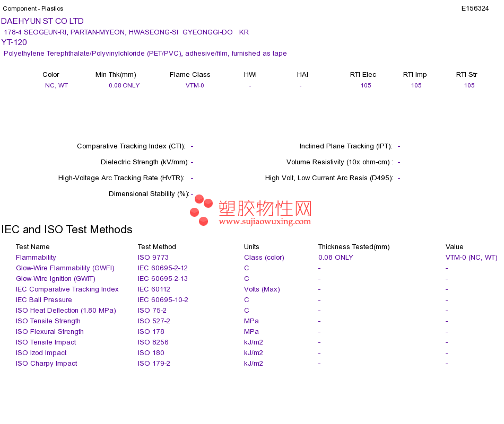Click the Thickness Tested(mm) column header

(354, 246)
